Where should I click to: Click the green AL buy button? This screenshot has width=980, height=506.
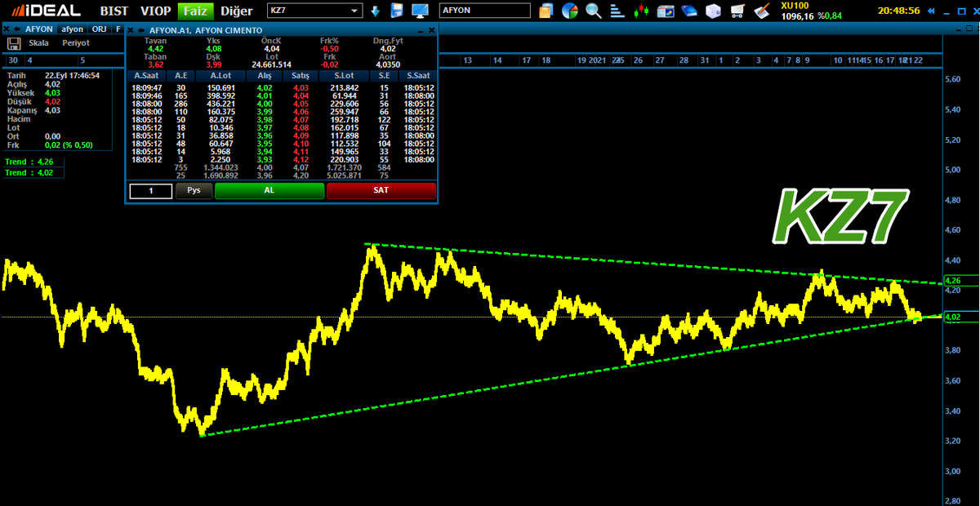coord(269,190)
